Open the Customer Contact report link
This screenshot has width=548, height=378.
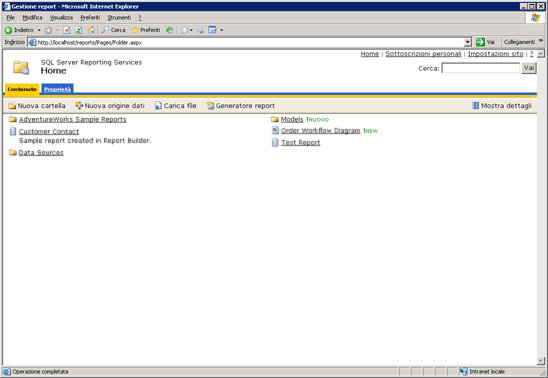pyautogui.click(x=49, y=131)
